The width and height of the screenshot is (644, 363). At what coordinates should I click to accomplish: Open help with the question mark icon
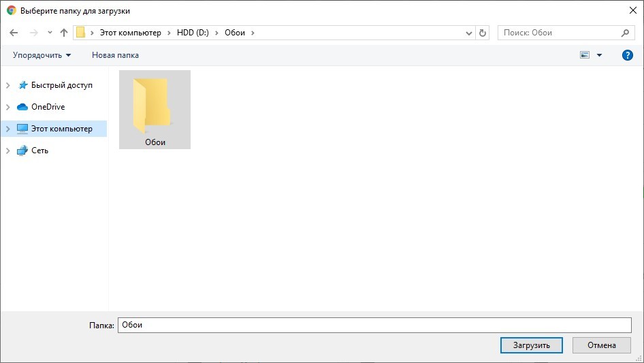pyautogui.click(x=627, y=55)
